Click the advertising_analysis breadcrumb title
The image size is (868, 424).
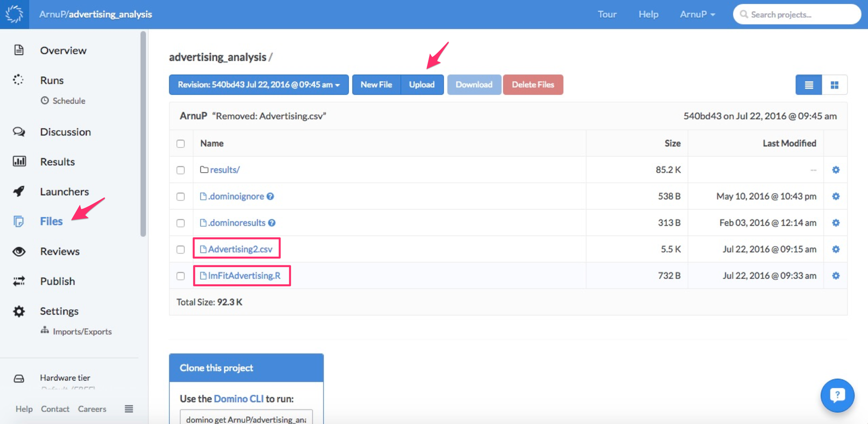pyautogui.click(x=217, y=57)
